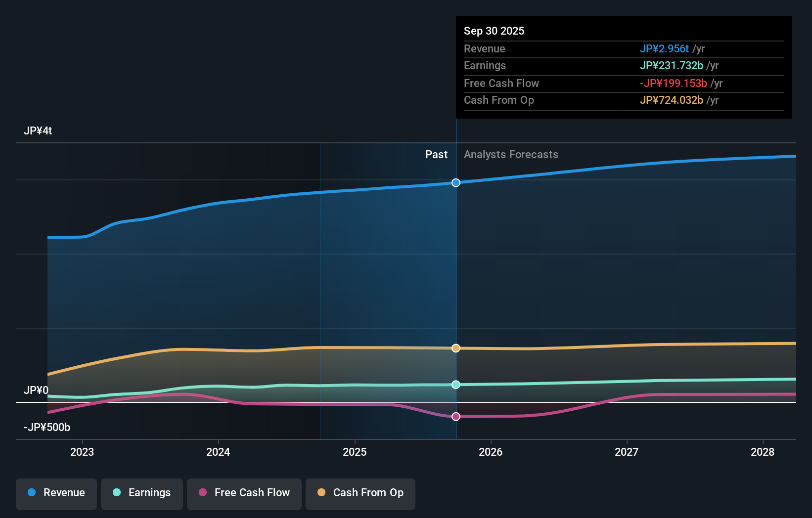Click the Sep 30 2025 tooltip header
This screenshot has width=812, height=518.
494,31
